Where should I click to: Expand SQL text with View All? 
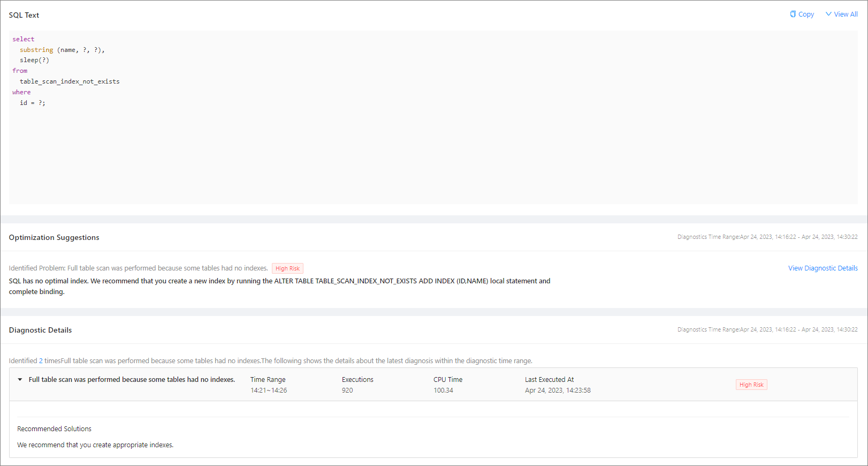click(846, 14)
